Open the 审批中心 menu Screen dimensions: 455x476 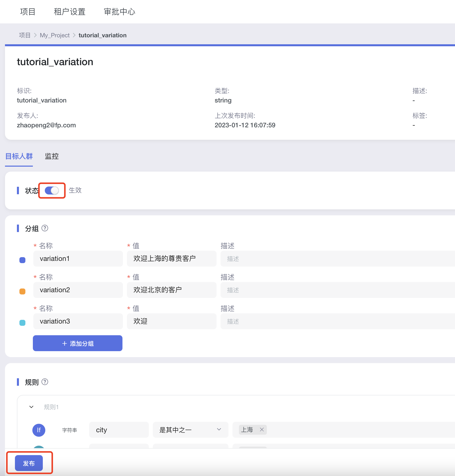[119, 12]
